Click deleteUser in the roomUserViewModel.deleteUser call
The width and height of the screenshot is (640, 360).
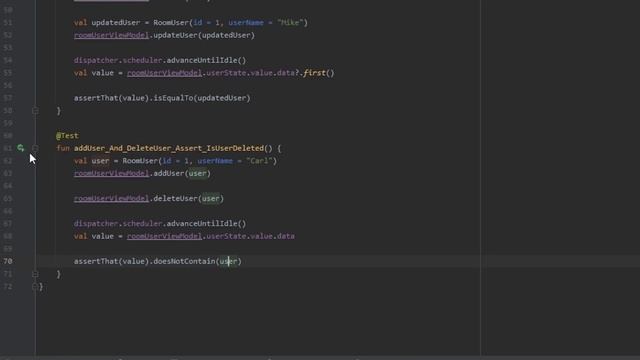[176, 198]
